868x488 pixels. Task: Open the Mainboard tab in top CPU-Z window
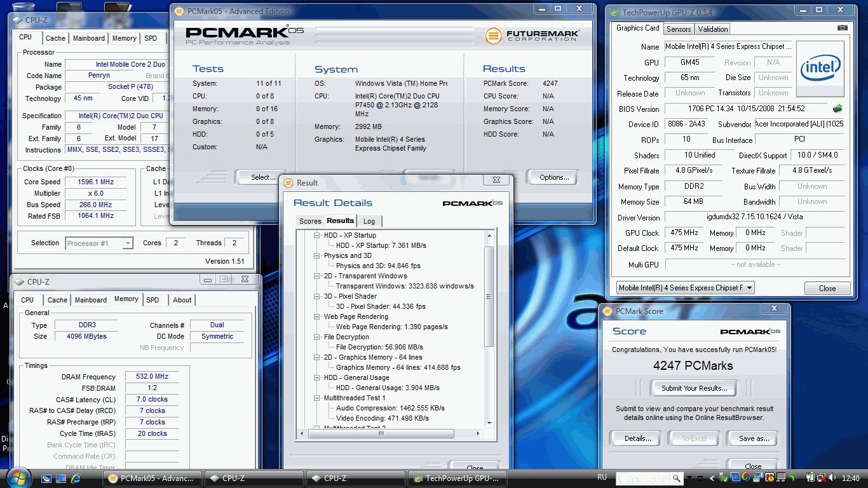[x=89, y=38]
